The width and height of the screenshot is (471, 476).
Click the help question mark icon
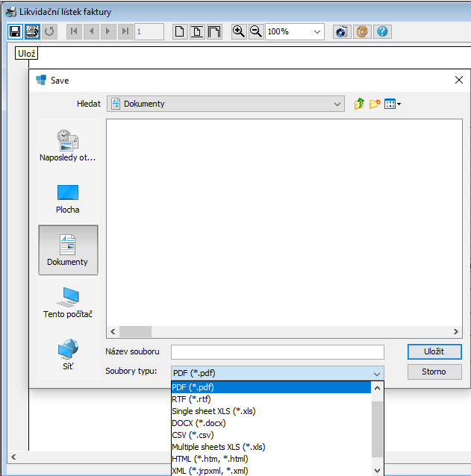coord(383,31)
